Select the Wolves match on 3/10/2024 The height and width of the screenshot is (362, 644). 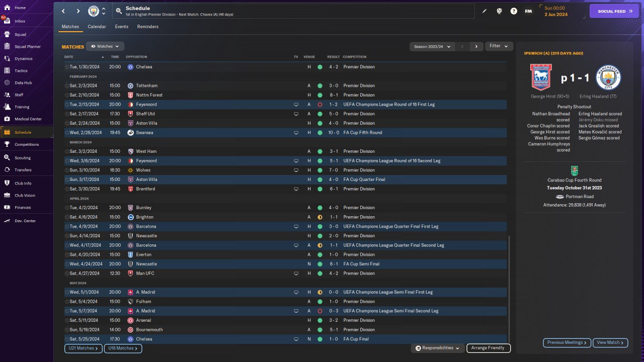[x=285, y=170]
